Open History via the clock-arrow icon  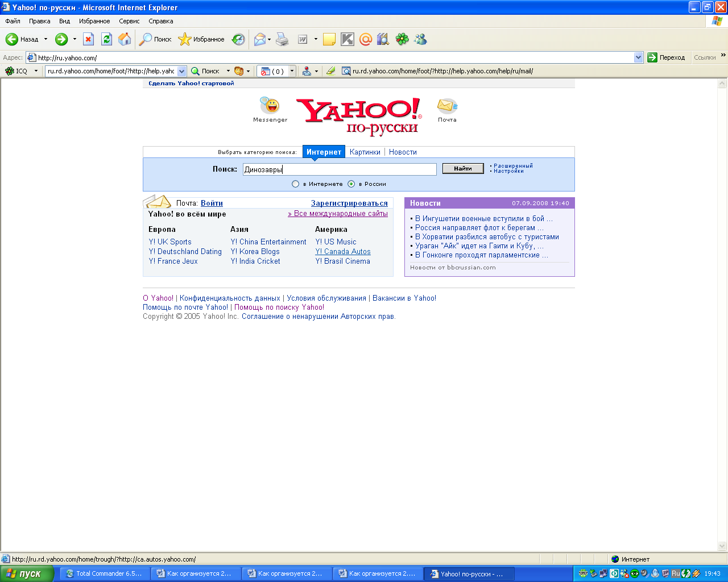[x=238, y=39]
